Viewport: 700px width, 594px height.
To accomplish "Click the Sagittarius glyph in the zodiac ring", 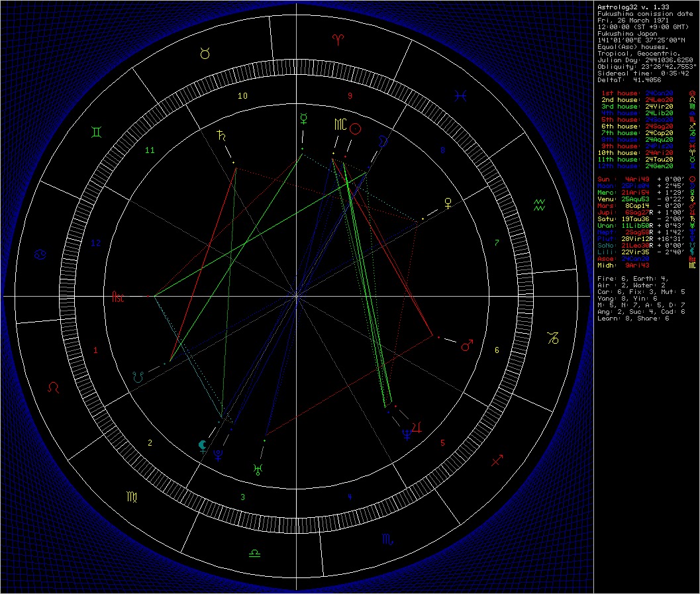I will coord(497,460).
